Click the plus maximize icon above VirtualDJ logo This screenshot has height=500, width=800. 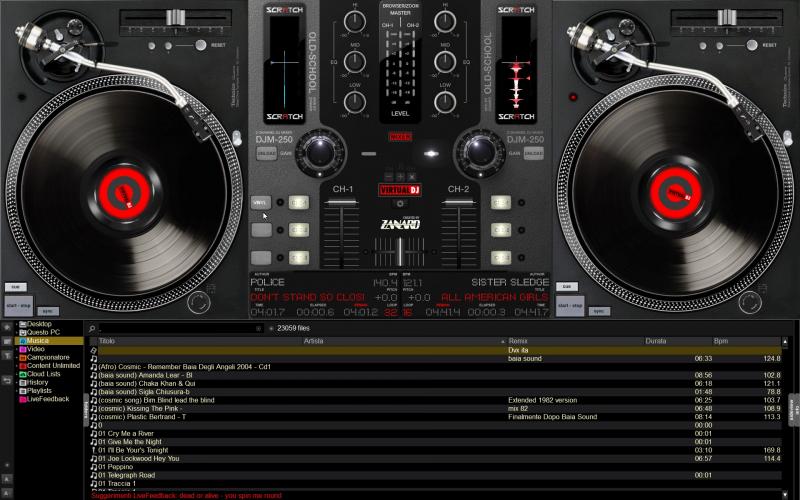[400, 177]
